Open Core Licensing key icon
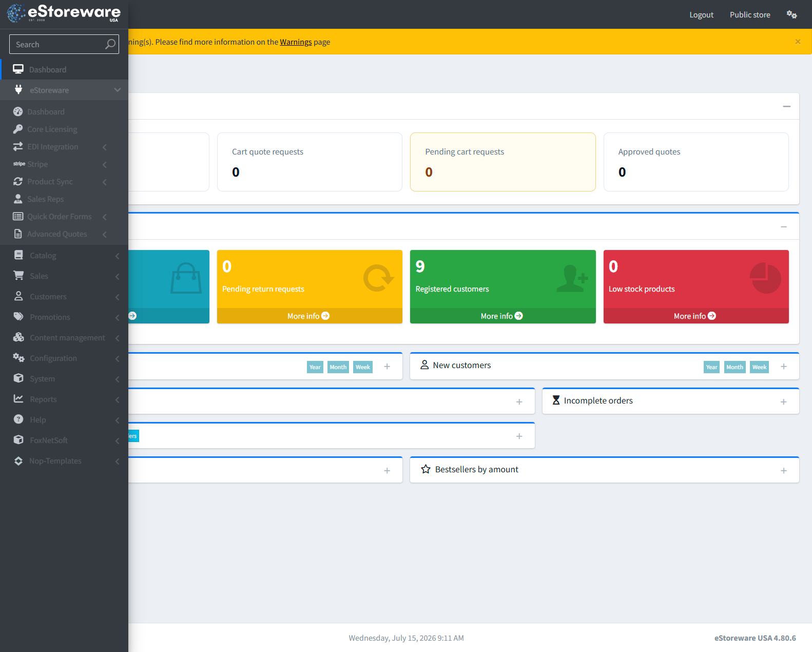The height and width of the screenshot is (652, 812). click(x=18, y=129)
